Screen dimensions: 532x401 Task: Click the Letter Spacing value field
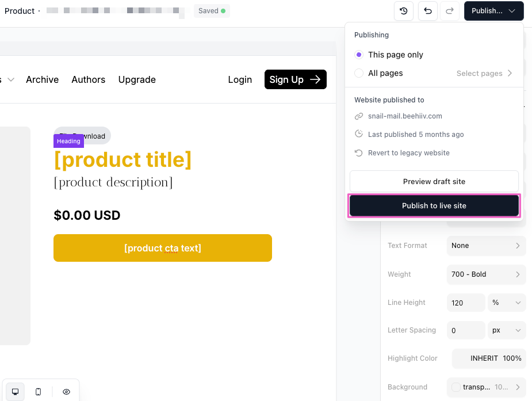click(x=465, y=331)
